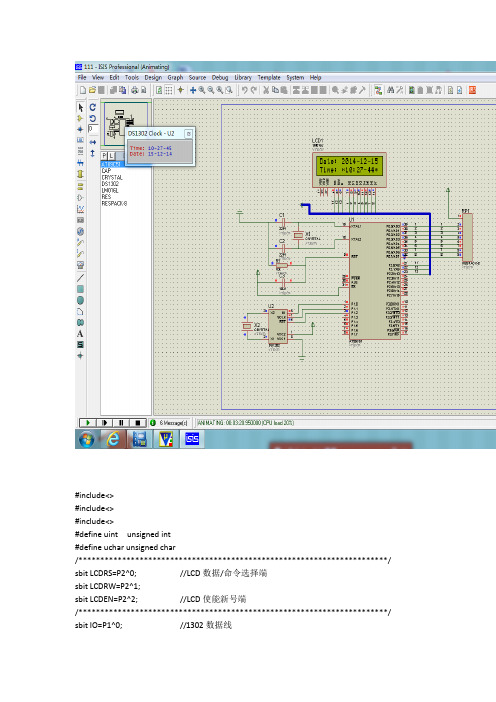The image size is (496, 702).
Task: Select the Graph mode tool
Action: [81, 209]
